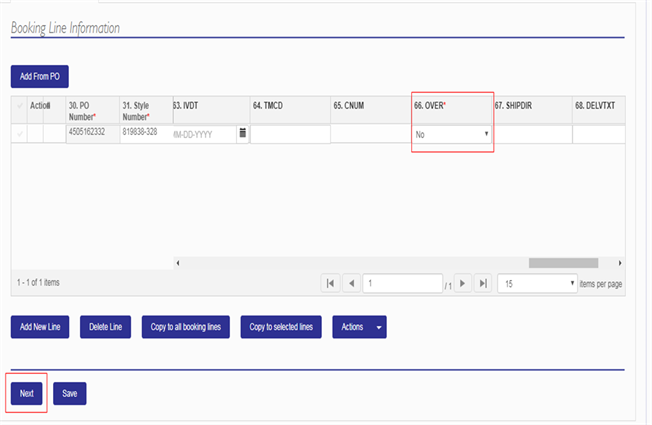Open the IVDT calendar date picker
The height and width of the screenshot is (425, 652).
point(242,133)
